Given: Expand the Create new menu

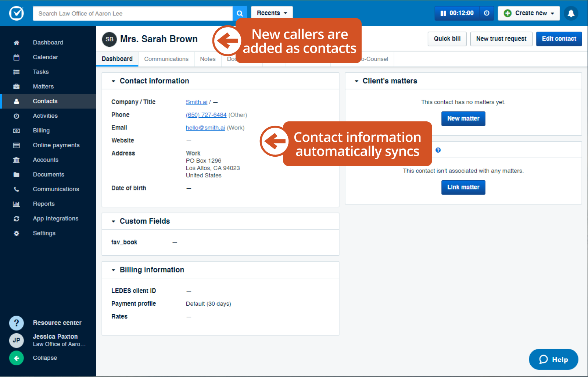Looking at the screenshot, I should point(528,13).
